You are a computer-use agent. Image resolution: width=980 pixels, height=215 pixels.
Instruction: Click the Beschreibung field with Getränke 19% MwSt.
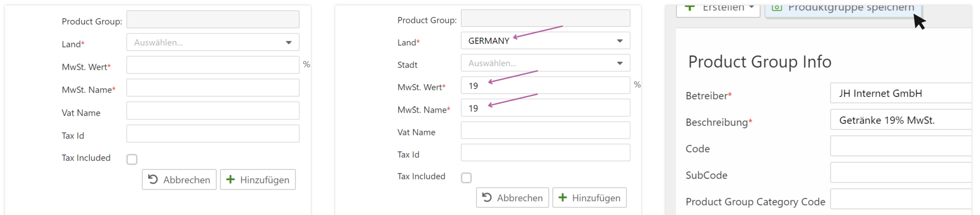(x=900, y=120)
